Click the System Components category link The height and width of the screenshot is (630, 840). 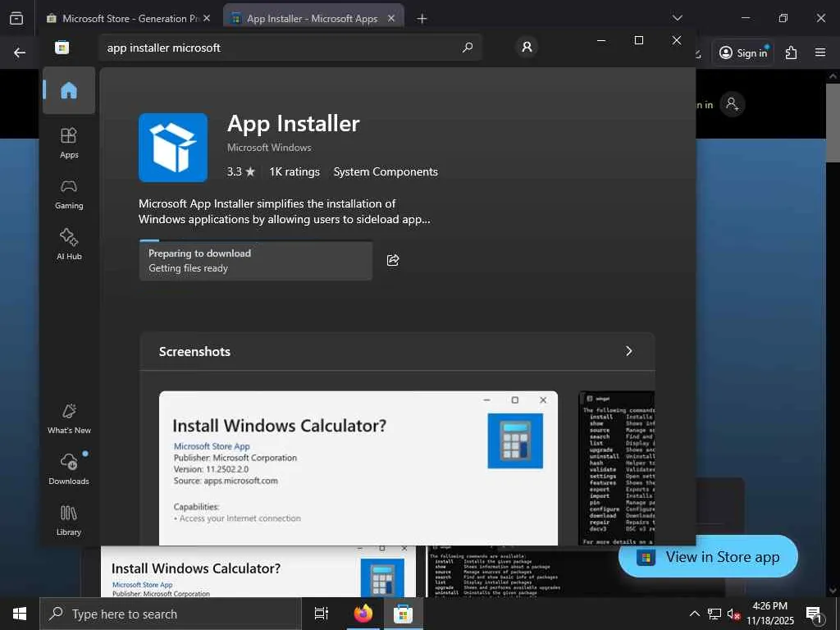pyautogui.click(x=386, y=172)
